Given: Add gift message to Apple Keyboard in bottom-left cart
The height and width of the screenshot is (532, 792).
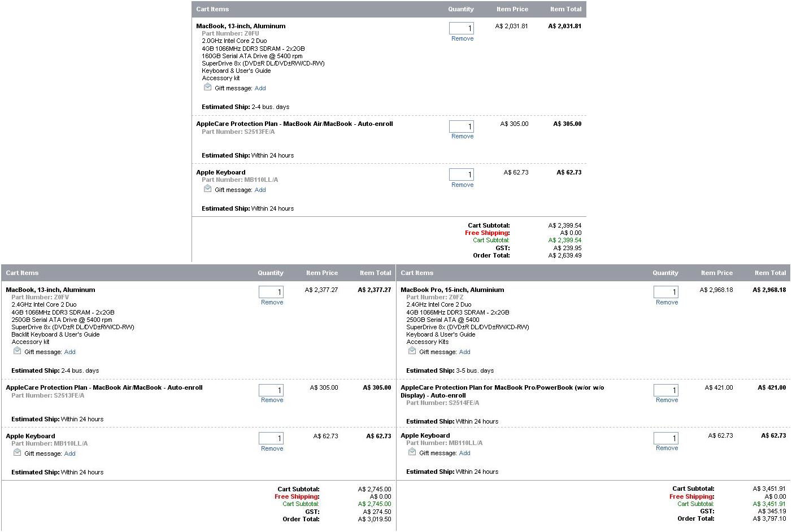Looking at the screenshot, I should [69, 453].
